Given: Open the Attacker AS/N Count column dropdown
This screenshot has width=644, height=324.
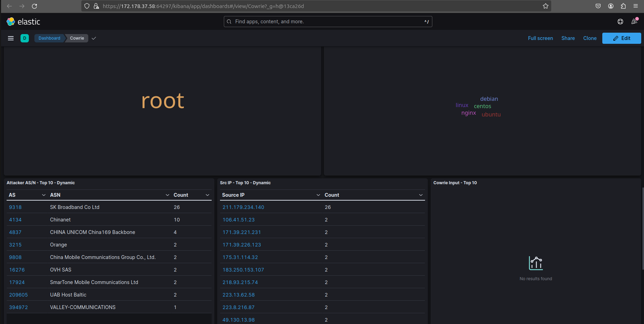Looking at the screenshot, I should click(207, 195).
